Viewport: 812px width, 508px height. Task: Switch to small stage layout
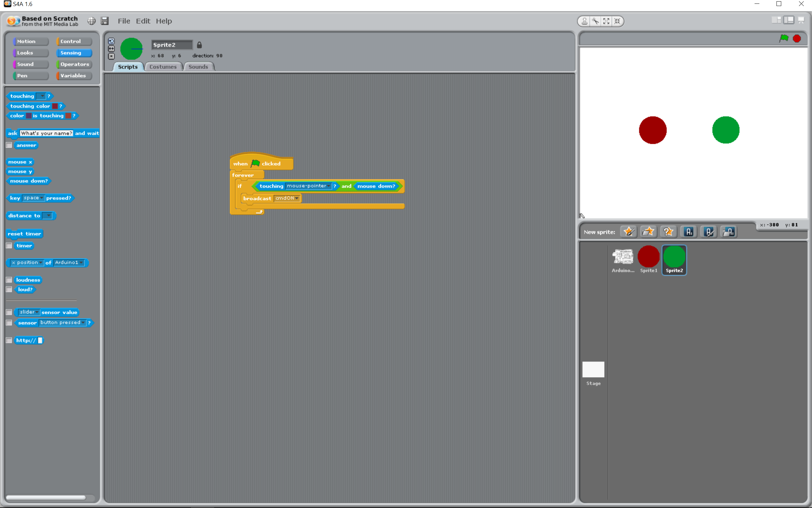point(776,20)
